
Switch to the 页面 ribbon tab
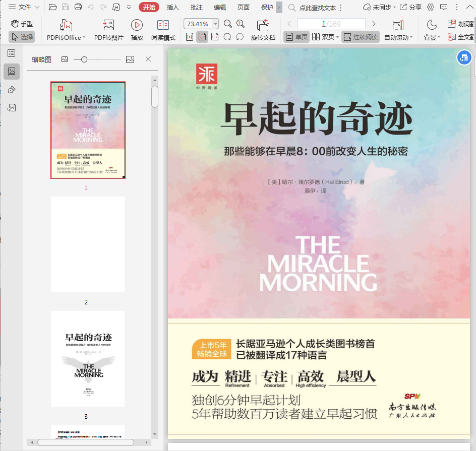[x=243, y=7]
